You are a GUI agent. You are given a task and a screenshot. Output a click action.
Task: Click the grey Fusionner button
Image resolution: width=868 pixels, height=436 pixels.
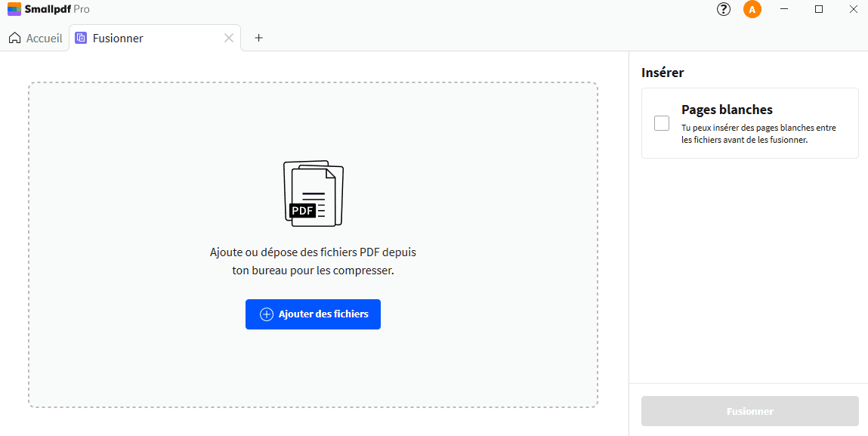749,412
